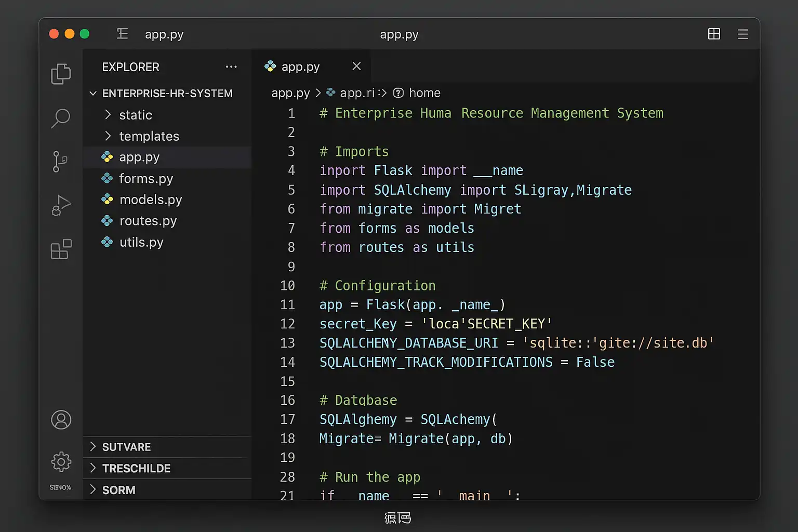Open routes.py in the file tree
798x532 pixels.
pyautogui.click(x=148, y=221)
